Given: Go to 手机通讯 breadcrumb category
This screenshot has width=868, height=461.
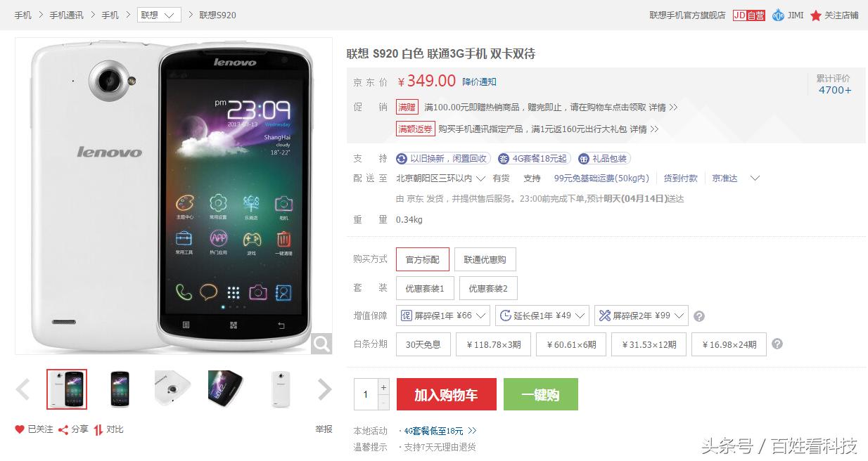Looking at the screenshot, I should (x=66, y=15).
